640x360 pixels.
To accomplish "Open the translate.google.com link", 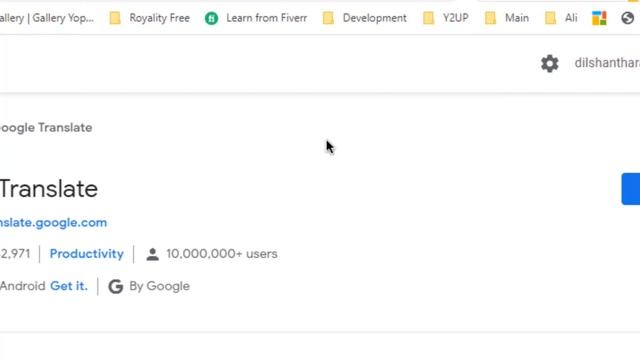I will [53, 222].
